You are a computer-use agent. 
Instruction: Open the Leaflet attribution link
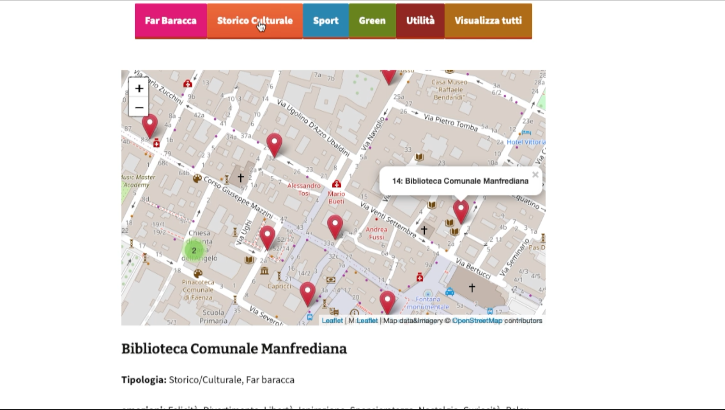[332, 321]
